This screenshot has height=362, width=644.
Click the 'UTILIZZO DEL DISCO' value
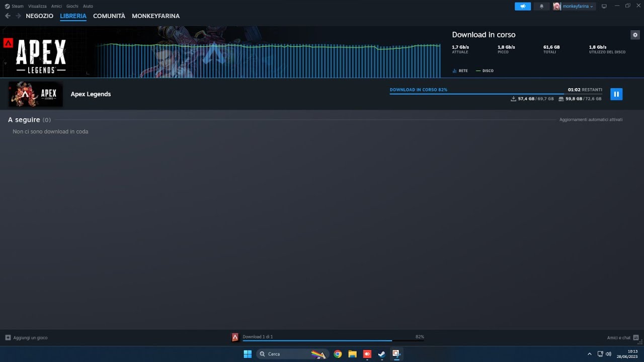(x=607, y=49)
